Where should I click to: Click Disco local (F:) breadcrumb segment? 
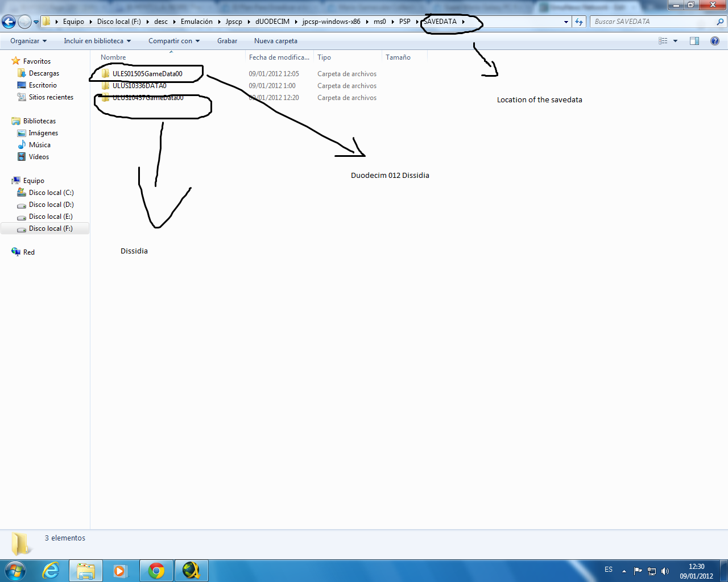click(119, 22)
